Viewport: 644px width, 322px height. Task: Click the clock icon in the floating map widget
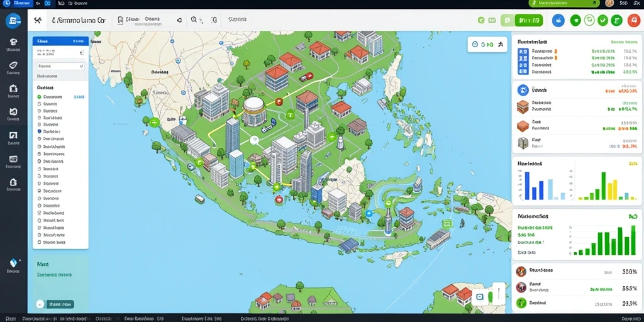tap(475, 44)
